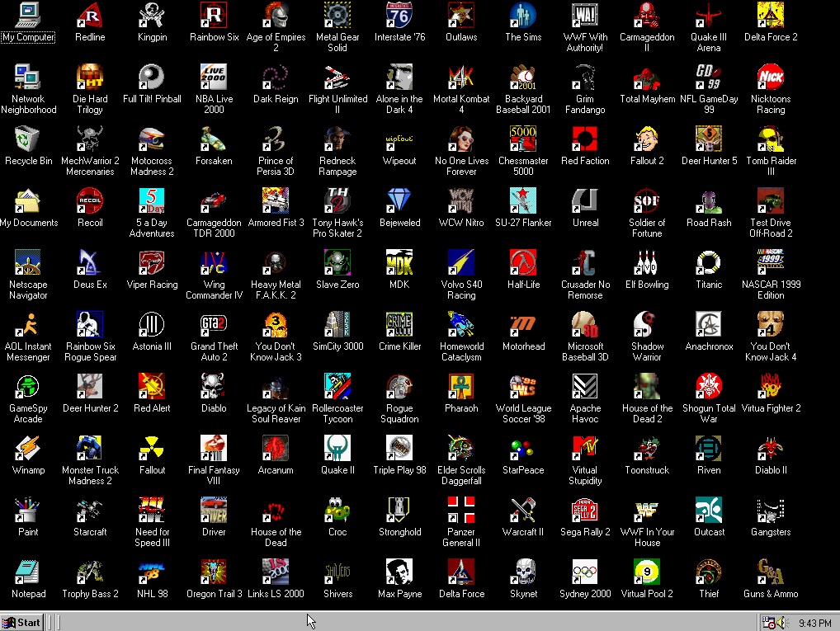Launch Diablo II

(x=771, y=450)
